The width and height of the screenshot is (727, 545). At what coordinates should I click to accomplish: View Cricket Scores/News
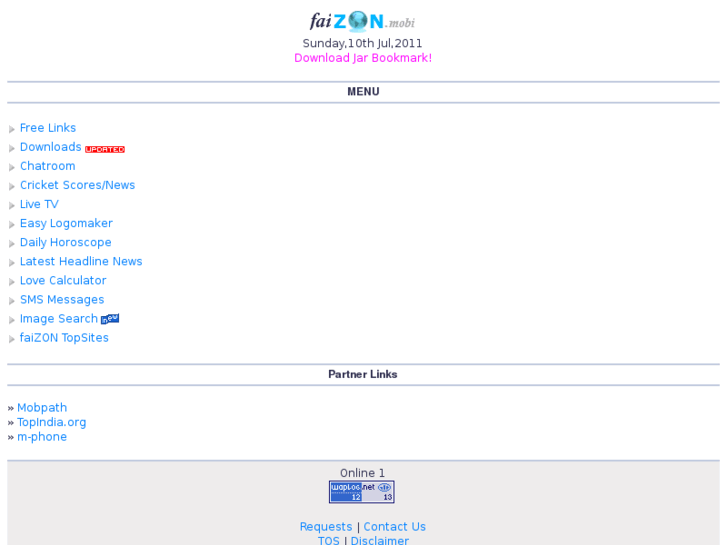coord(77,185)
